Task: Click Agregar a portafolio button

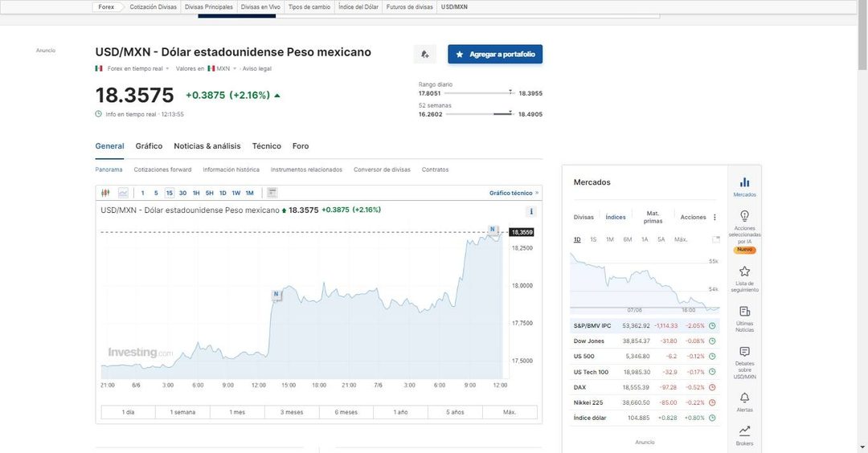Action: coord(495,54)
